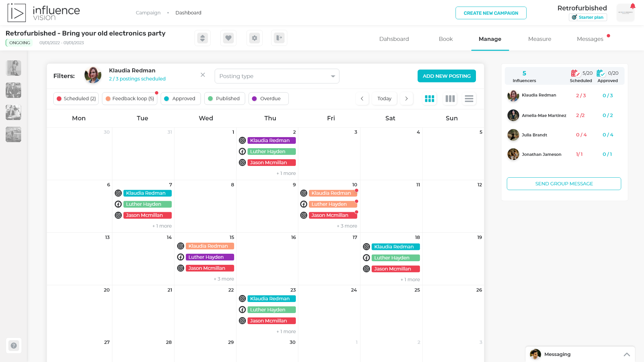The height and width of the screenshot is (362, 644).
Task: Click the Instagram icon on Klaudia Redman posting
Action: tap(243, 140)
